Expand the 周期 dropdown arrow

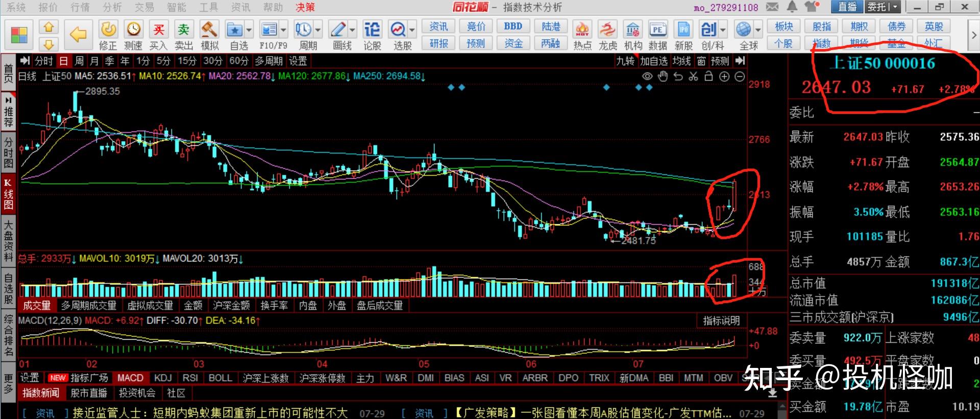(x=317, y=30)
